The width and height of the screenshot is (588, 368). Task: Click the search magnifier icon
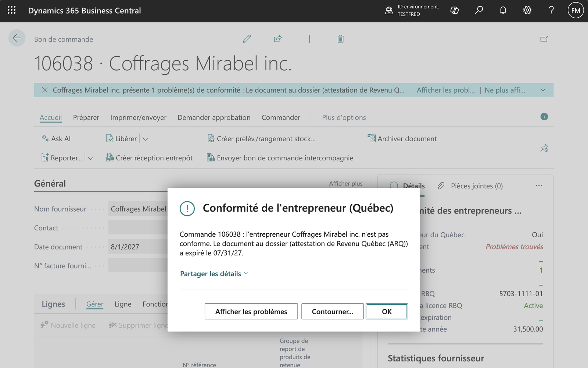point(478,10)
